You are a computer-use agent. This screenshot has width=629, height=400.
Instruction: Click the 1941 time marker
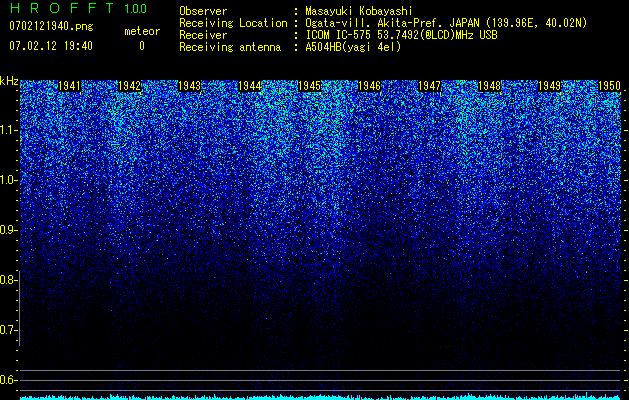[69, 86]
